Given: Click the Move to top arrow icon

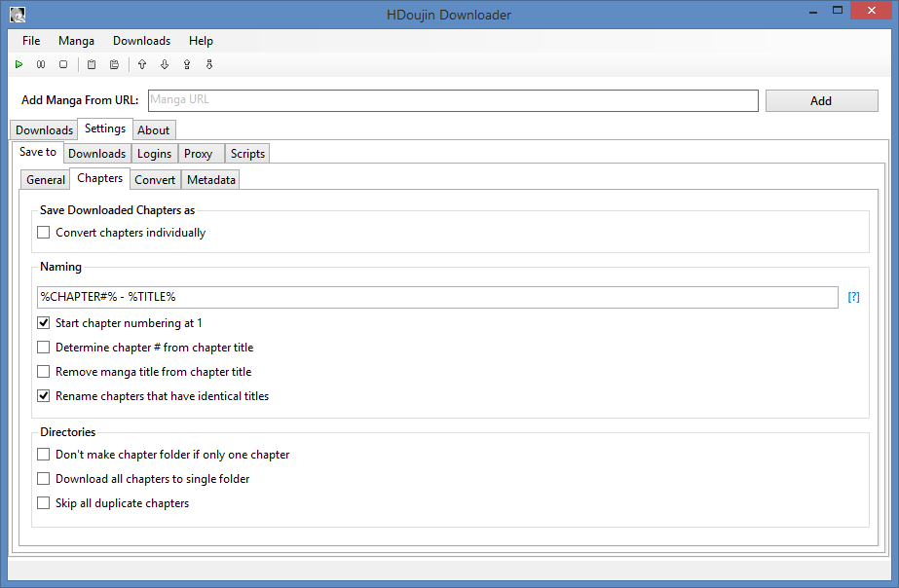Looking at the screenshot, I should pyautogui.click(x=187, y=64).
